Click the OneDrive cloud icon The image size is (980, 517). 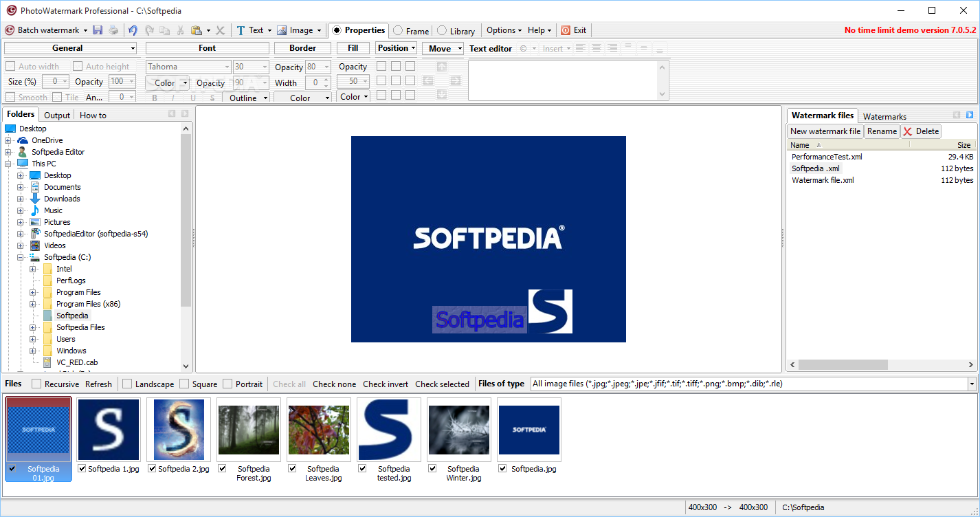pyautogui.click(x=23, y=140)
